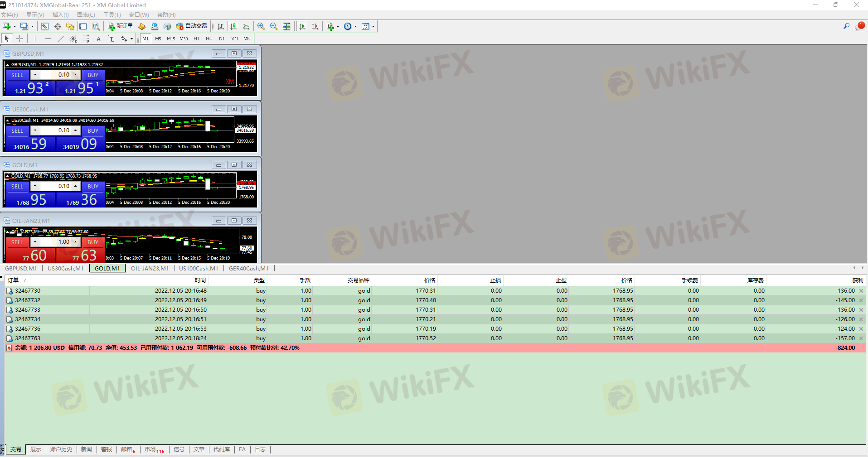868x458 pixels.
Task: Close order 32467763 with its X
Action: tap(861, 338)
